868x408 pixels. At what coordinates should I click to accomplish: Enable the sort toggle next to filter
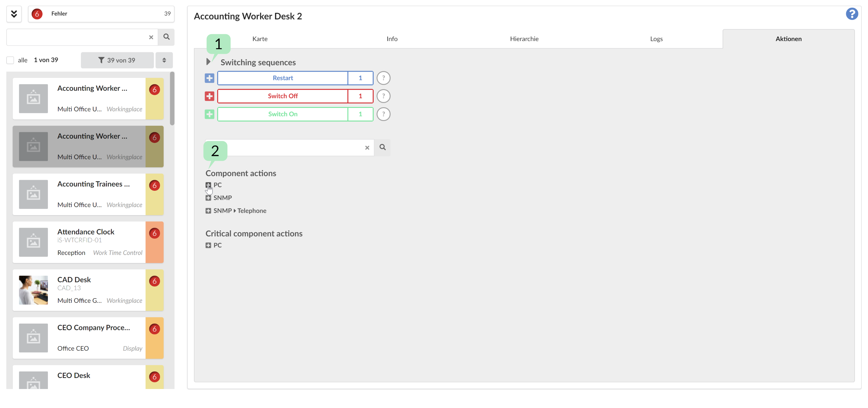tap(164, 60)
